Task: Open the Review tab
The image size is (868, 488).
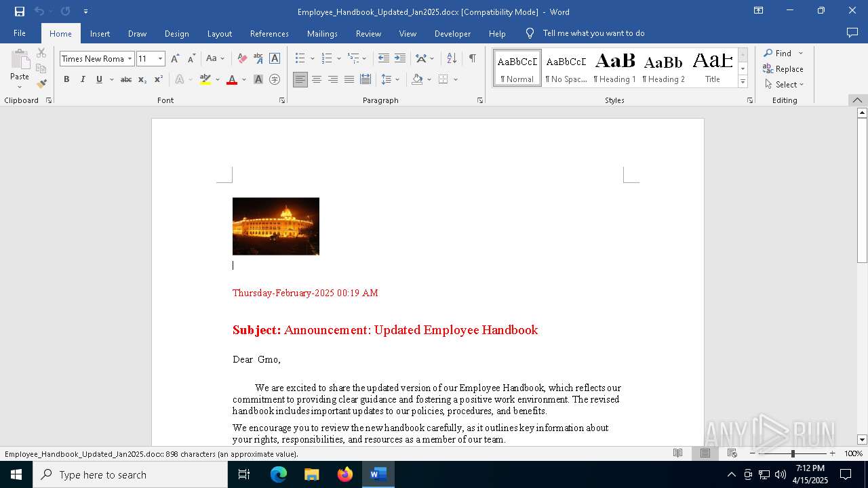Action: coord(368,33)
